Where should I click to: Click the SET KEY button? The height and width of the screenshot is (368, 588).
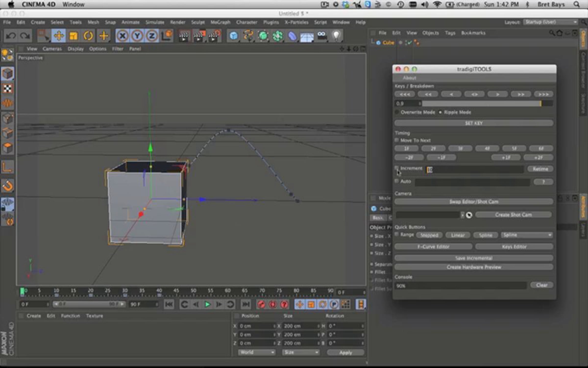pyautogui.click(x=474, y=123)
